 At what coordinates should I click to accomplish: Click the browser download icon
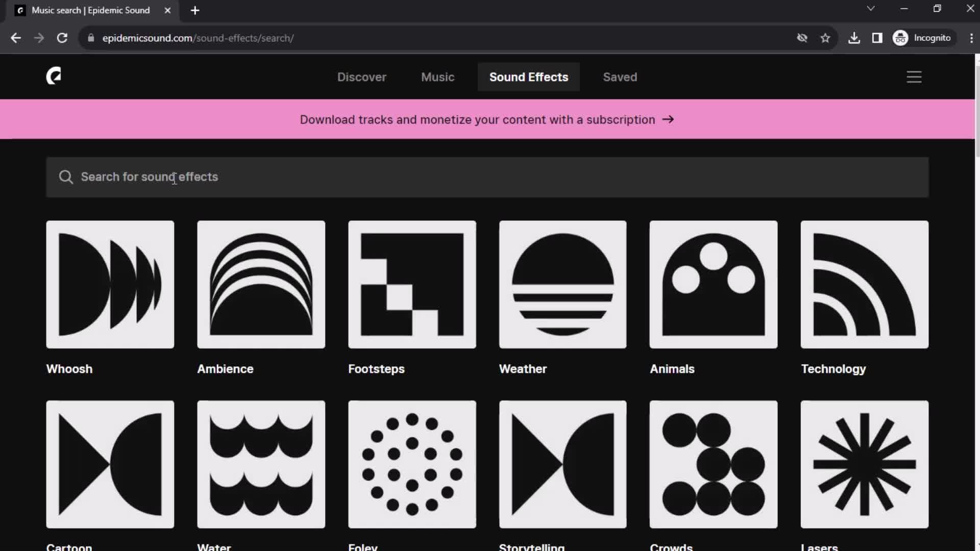coord(853,38)
